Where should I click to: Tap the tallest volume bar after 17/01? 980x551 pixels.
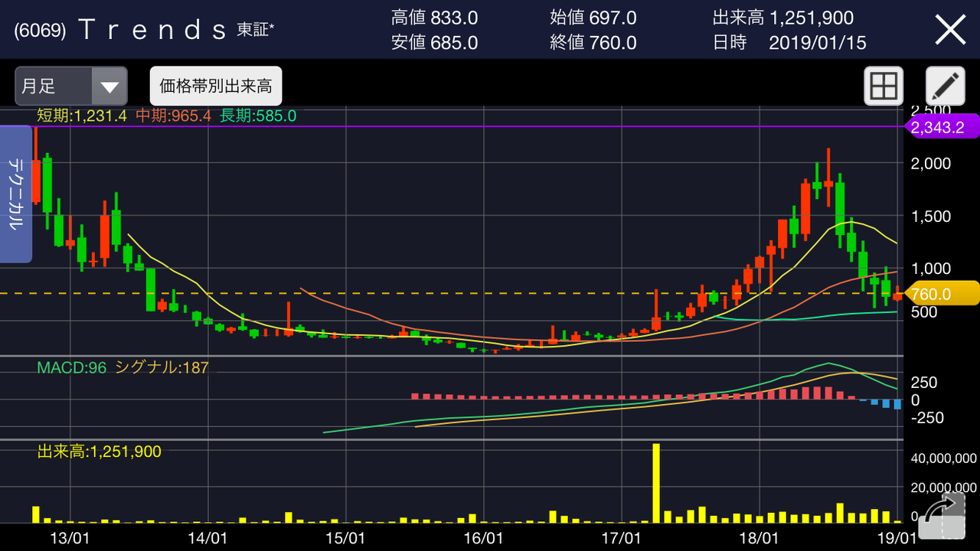[x=656, y=482]
